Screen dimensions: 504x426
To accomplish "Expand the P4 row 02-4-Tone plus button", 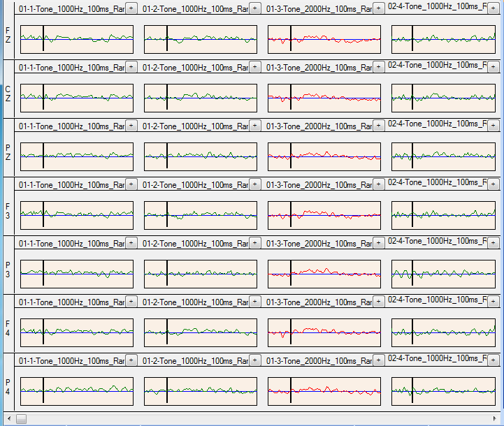I will point(493,360).
